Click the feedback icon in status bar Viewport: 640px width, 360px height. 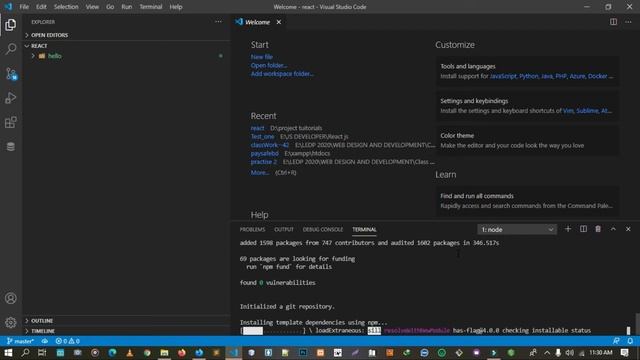(616, 341)
